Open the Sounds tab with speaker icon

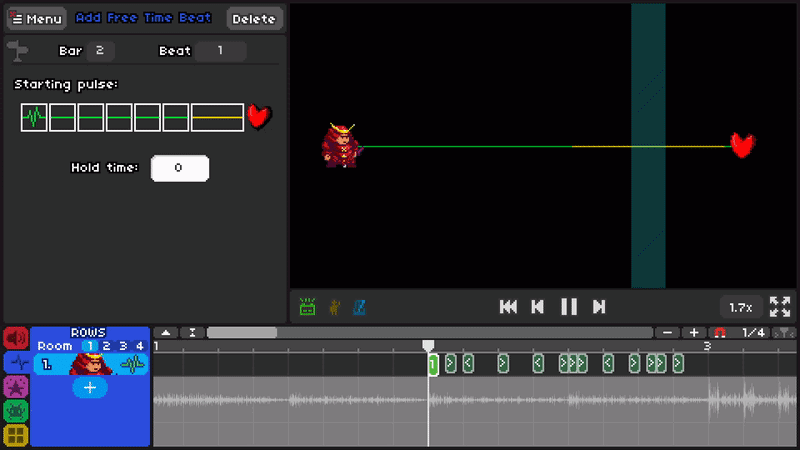point(16,338)
